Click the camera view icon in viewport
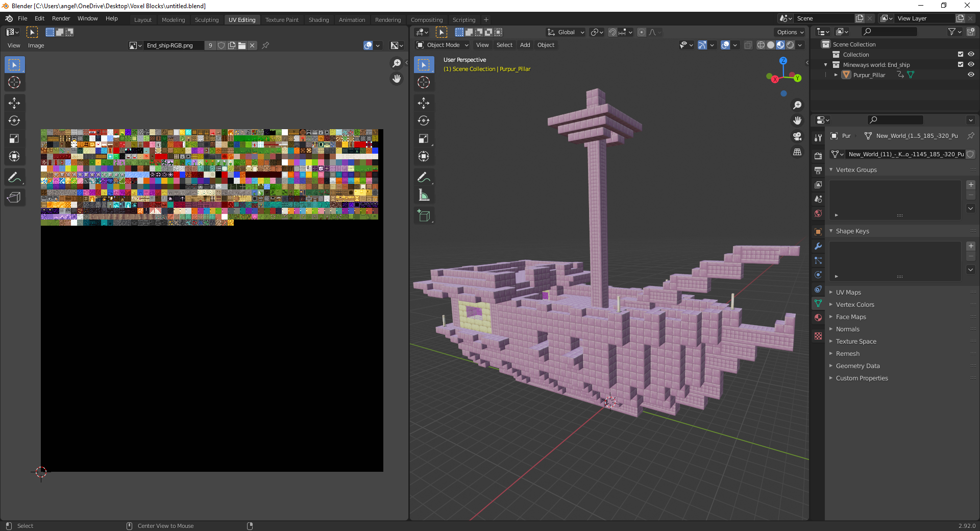Viewport: 980px width, 531px height. coord(797,136)
